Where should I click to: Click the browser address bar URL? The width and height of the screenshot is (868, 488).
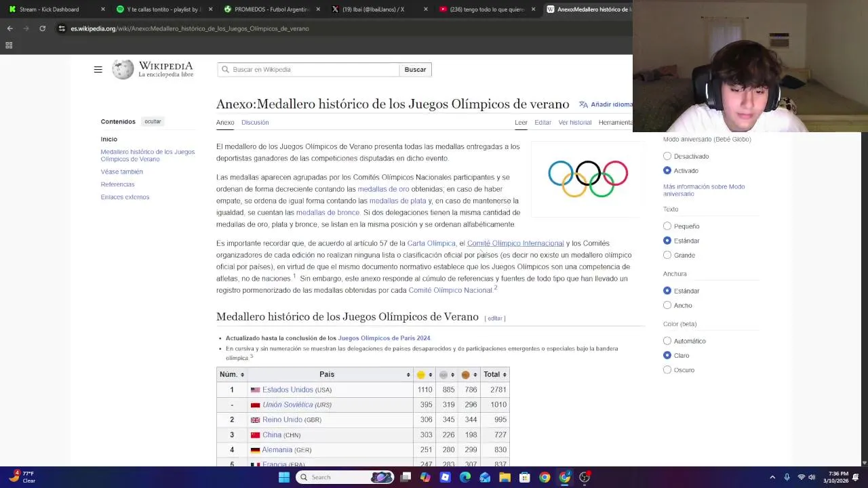point(190,28)
